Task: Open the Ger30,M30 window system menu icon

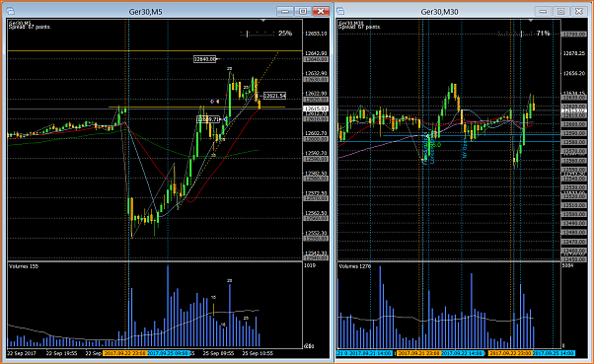Action: 340,11
